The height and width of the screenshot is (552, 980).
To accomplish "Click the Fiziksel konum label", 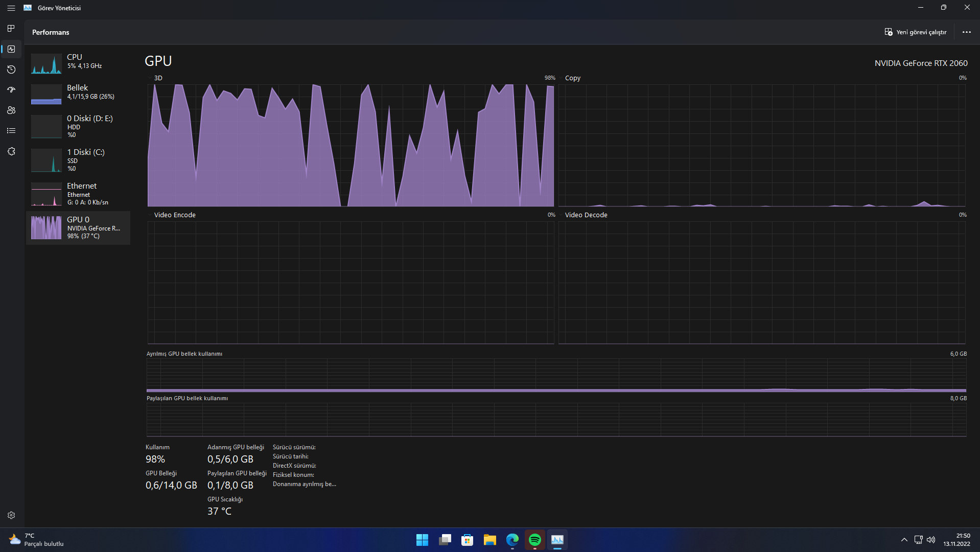I will 293,475.
